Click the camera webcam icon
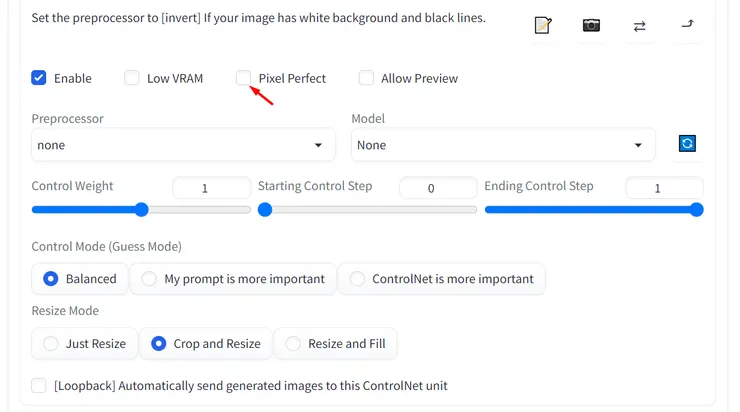The width and height of the screenshot is (740, 412). click(x=591, y=25)
